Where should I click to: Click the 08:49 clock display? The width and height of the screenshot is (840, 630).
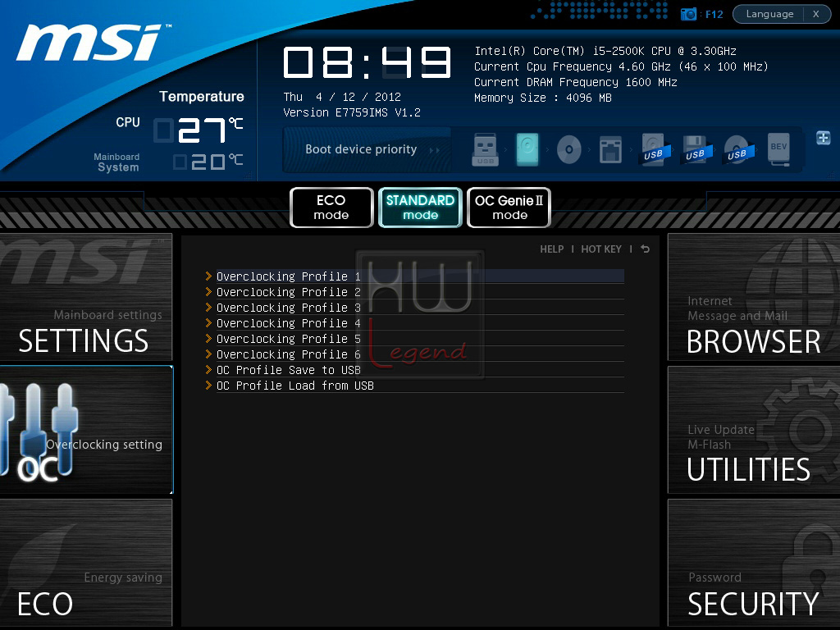367,62
